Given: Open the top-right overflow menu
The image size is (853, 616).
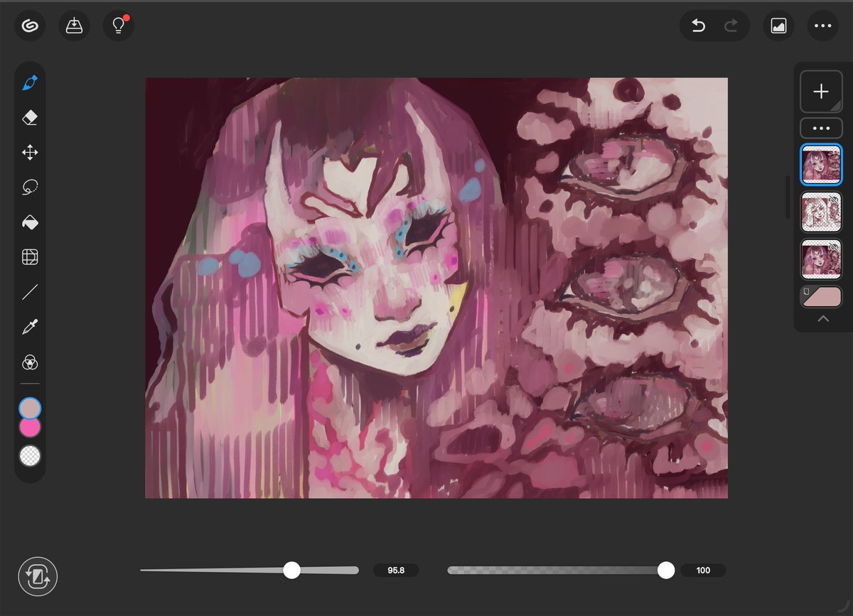Looking at the screenshot, I should point(822,26).
